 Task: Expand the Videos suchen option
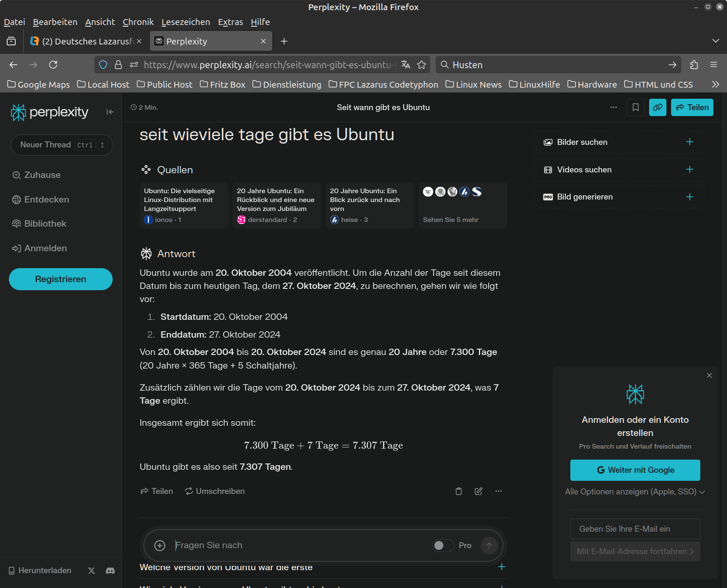coord(689,169)
